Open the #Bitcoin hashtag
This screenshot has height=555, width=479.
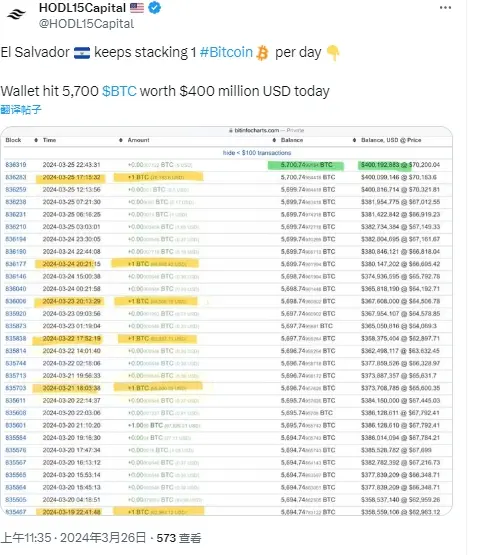point(226,52)
